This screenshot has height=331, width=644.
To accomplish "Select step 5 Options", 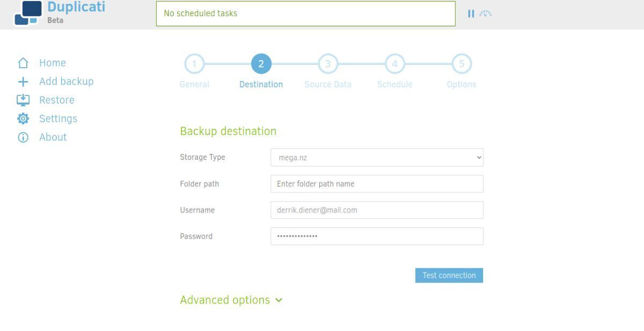I will [x=462, y=64].
